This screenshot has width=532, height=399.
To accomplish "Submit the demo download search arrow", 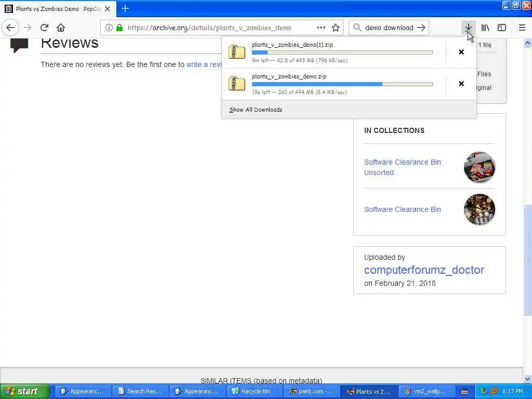I will click(421, 28).
